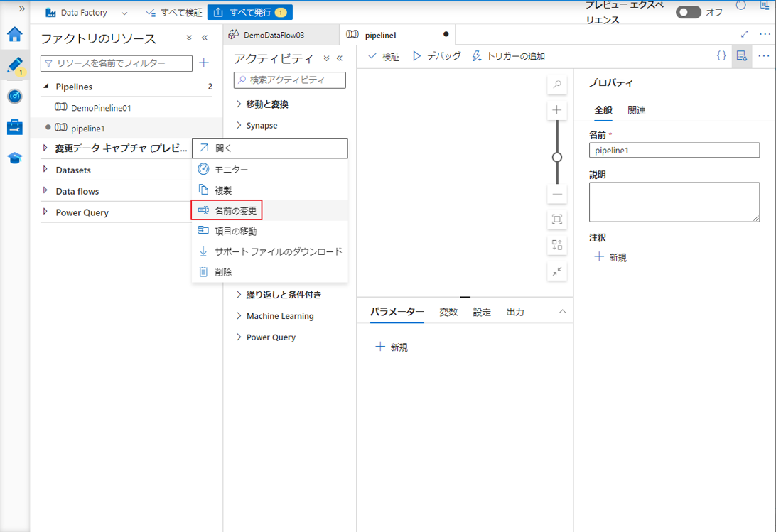This screenshot has height=532, width=776.
Task: Select the 全般 properties tab
Action: pos(603,110)
